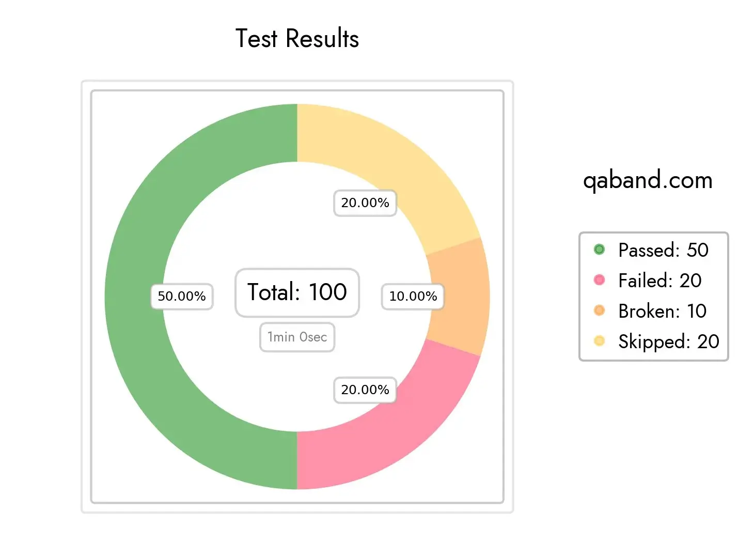Click the 20.00% label beside the Failed segment

pos(365,390)
